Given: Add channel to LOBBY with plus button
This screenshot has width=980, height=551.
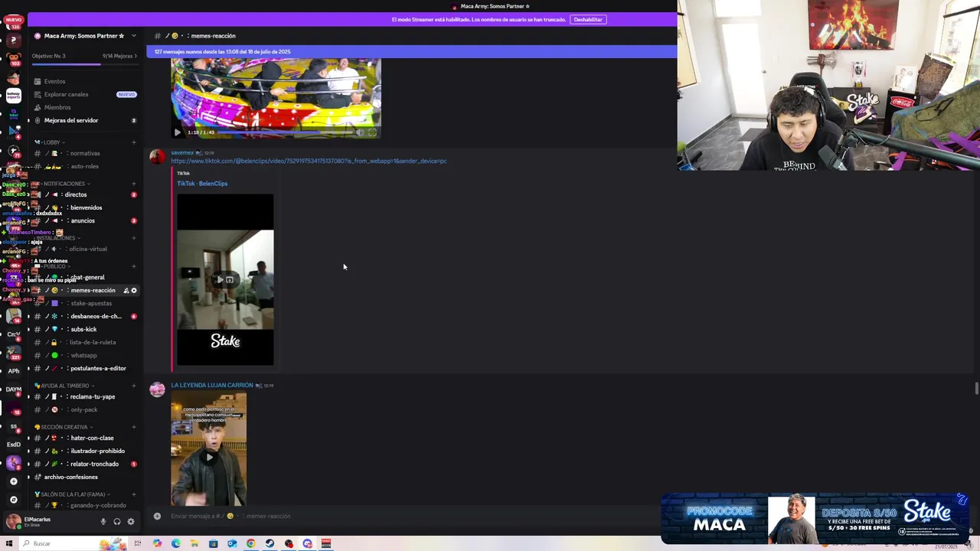Looking at the screenshot, I should (x=133, y=142).
